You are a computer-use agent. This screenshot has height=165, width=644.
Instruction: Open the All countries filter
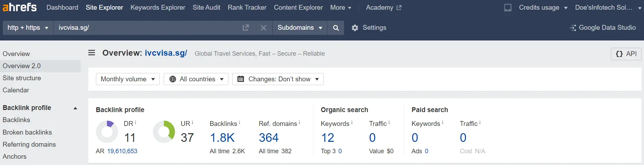tap(196, 79)
